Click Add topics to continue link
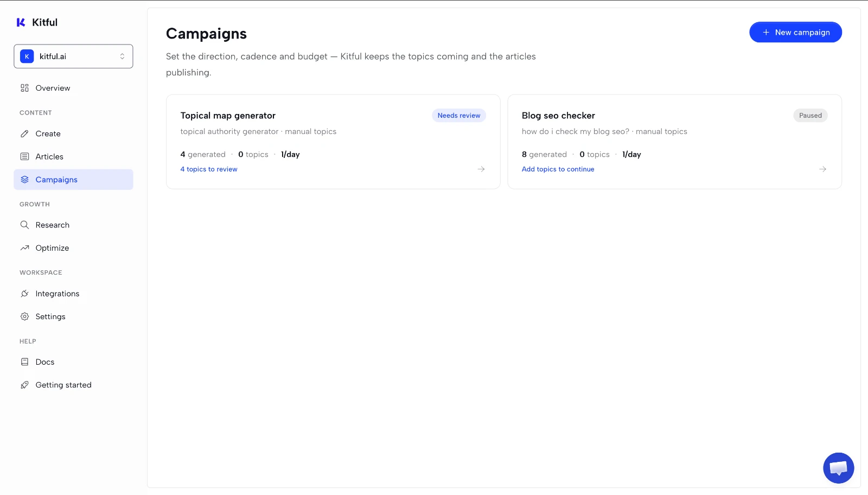868x495 pixels. [558, 169]
